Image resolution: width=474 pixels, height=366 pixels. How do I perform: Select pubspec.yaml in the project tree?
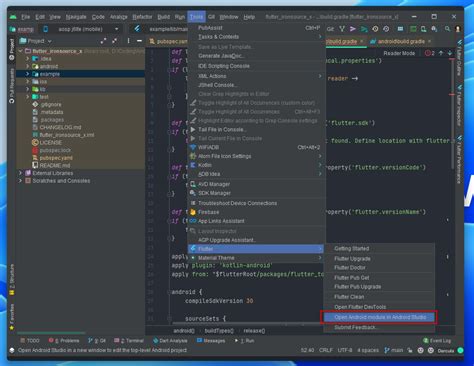pyautogui.click(x=56, y=158)
